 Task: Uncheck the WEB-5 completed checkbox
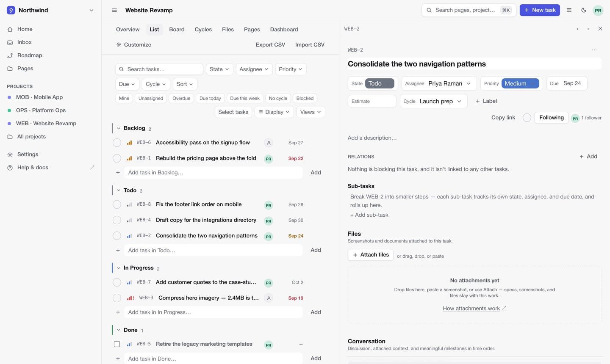pyautogui.click(x=117, y=344)
